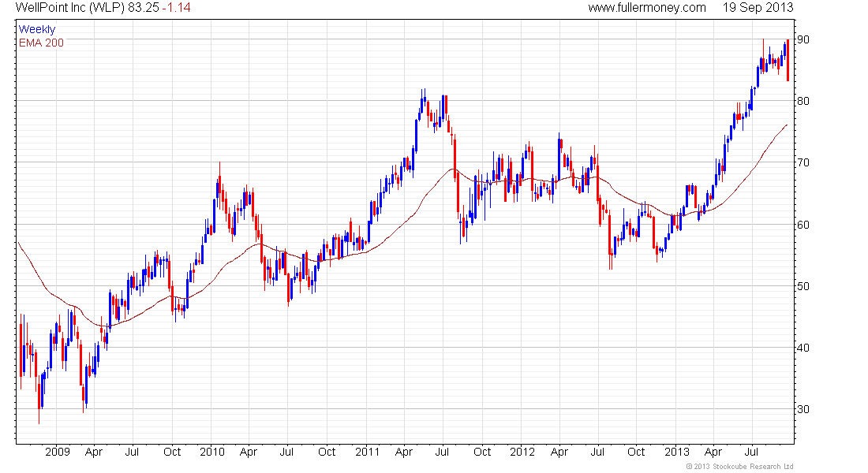This screenshot has width=868, height=473.
Task: Select the blue 'Weekly' legend label
Action: [x=36, y=29]
